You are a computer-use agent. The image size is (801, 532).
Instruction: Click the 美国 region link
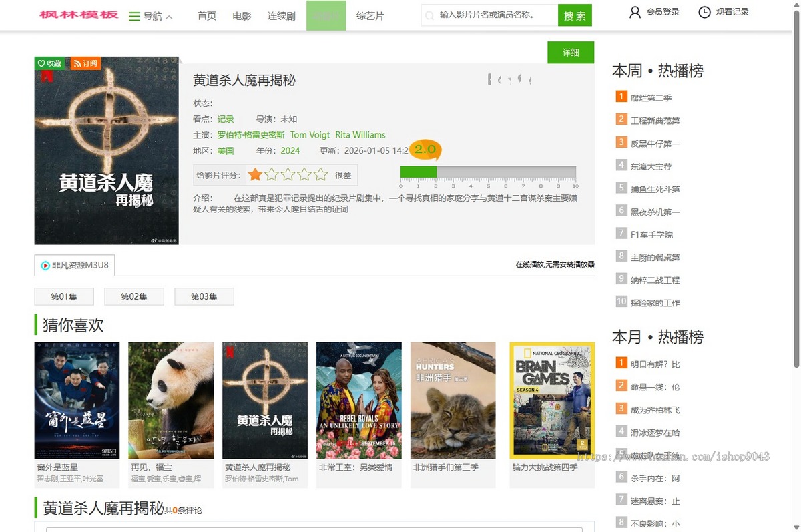[226, 151]
